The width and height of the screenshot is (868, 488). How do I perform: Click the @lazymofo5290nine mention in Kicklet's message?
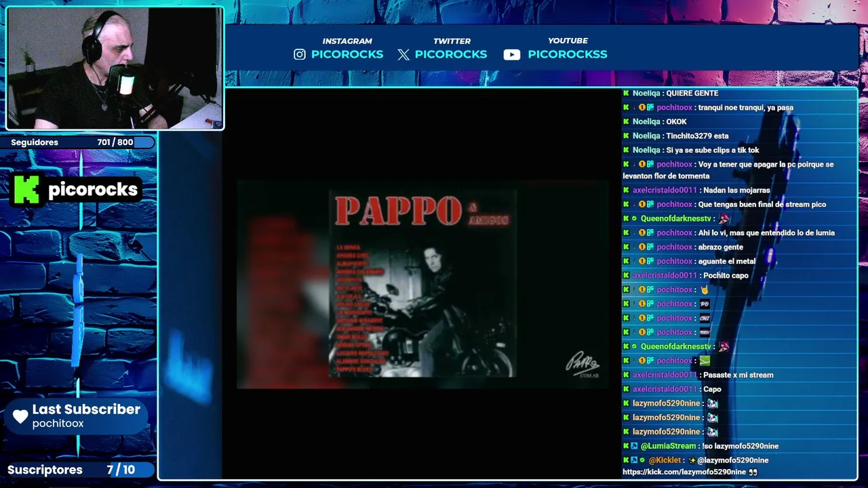[x=732, y=460]
